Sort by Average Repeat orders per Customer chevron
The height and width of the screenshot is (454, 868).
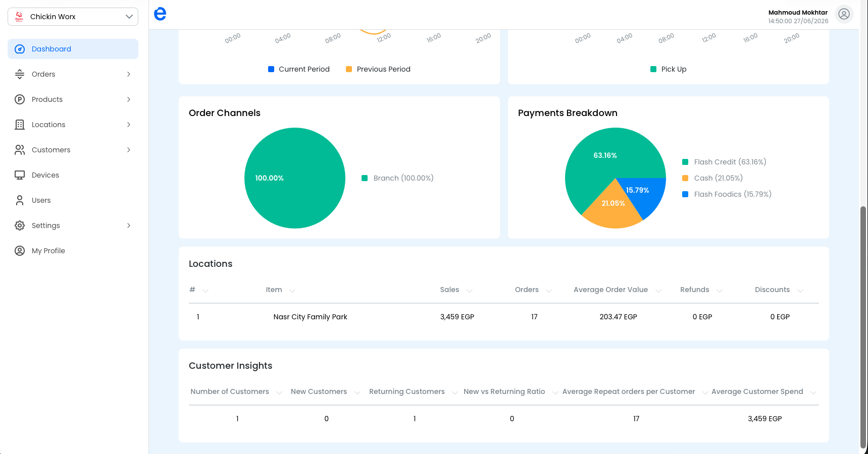point(705,392)
